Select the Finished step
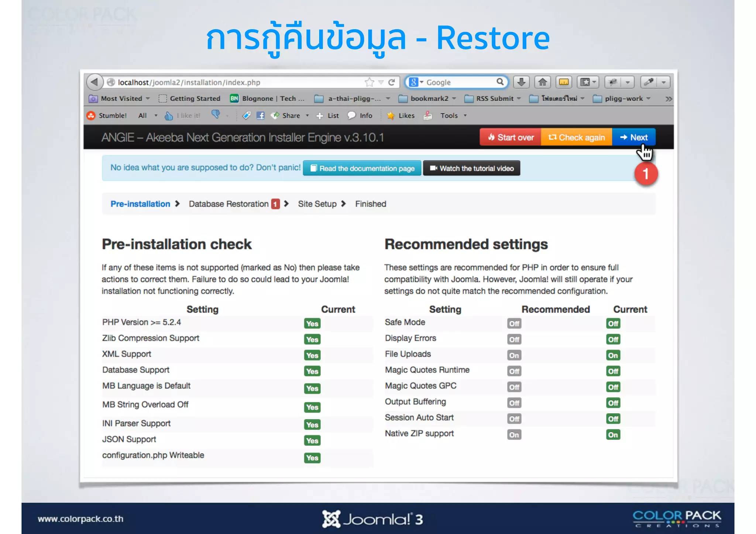The height and width of the screenshot is (534, 756). coord(371,204)
